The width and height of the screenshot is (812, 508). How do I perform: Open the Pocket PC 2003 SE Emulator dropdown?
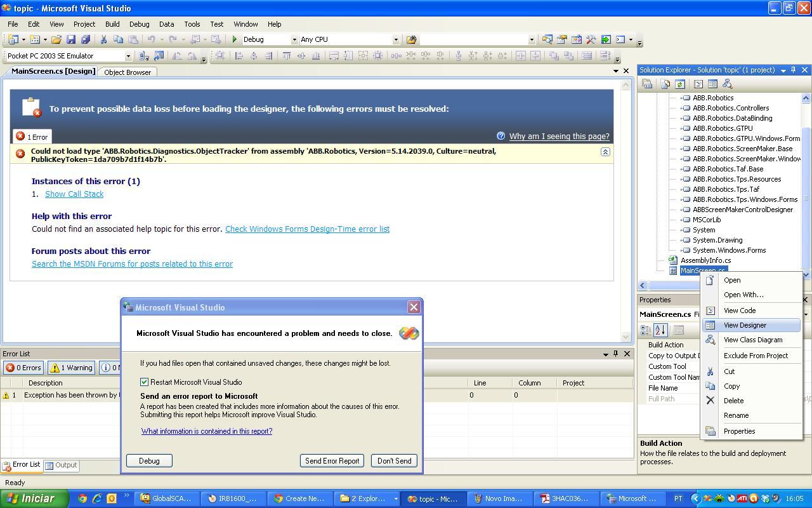click(x=128, y=56)
